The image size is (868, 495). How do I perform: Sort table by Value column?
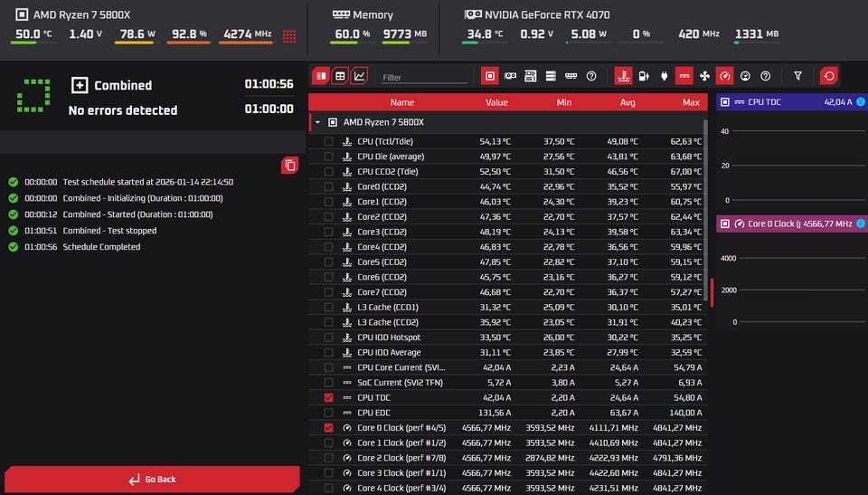click(496, 102)
